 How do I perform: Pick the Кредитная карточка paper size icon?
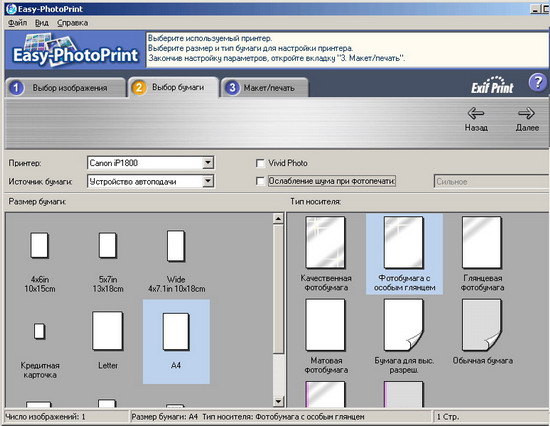39,331
